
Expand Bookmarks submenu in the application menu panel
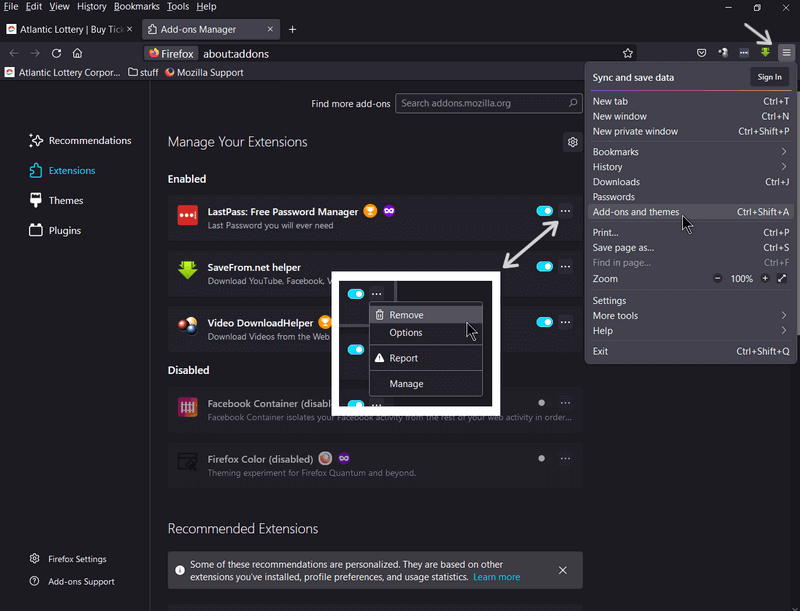pos(690,152)
